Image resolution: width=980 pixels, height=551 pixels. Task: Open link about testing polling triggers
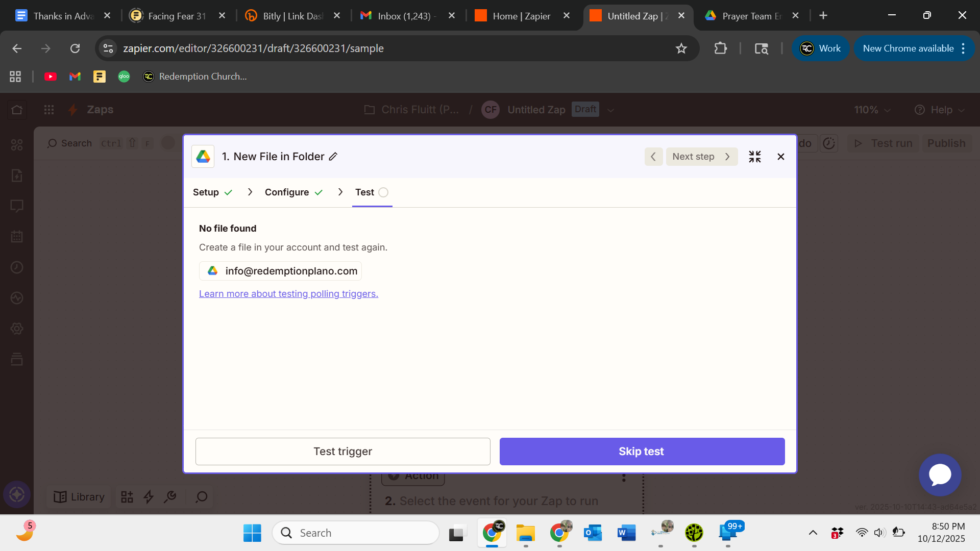tap(288, 294)
